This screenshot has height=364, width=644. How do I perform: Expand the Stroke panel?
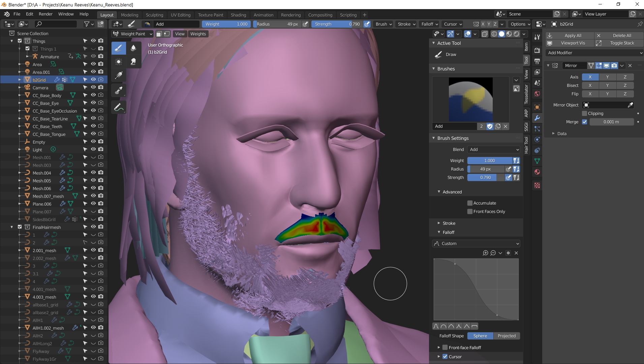pyautogui.click(x=439, y=223)
